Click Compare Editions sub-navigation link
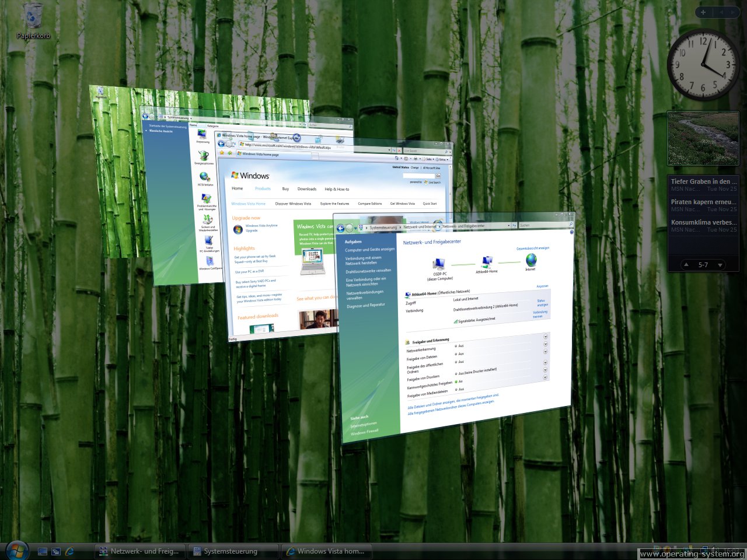This screenshot has height=560, width=747. coord(369,204)
